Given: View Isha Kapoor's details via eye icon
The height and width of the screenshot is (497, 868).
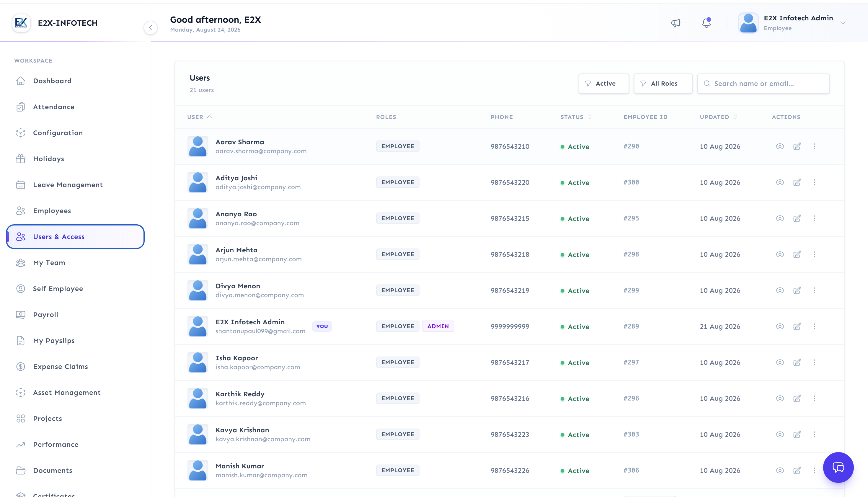Looking at the screenshot, I should 780,362.
